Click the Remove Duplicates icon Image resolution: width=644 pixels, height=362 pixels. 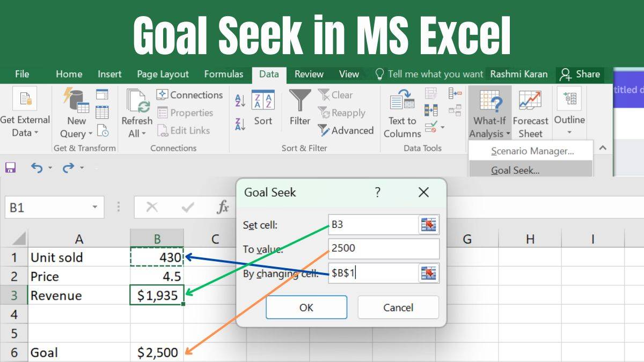[x=431, y=110]
